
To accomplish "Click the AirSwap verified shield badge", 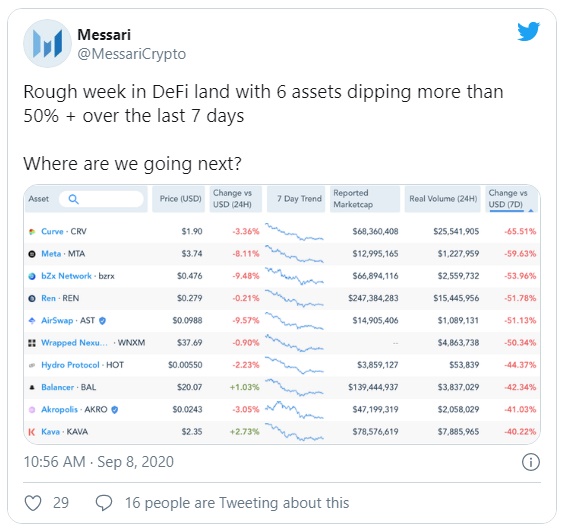I will pyautogui.click(x=102, y=321).
